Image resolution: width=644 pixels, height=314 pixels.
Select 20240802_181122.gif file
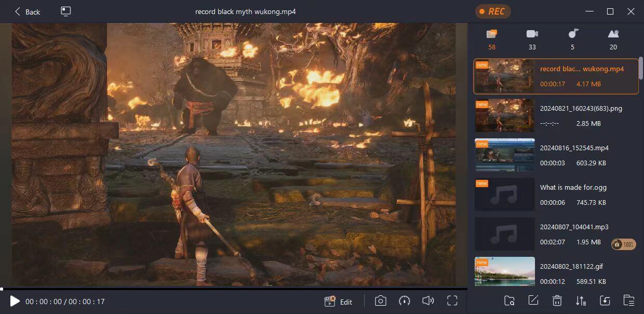point(556,271)
